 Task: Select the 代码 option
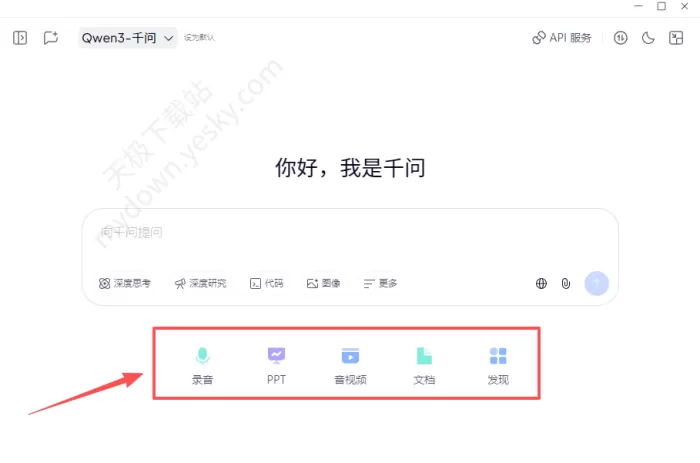[x=267, y=284]
